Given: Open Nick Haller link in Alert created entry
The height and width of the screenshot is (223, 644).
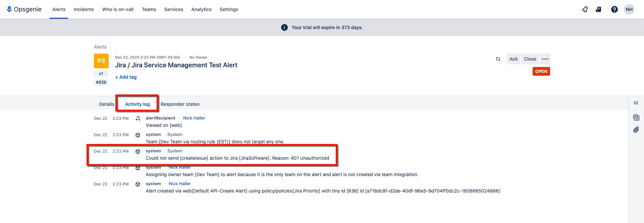Looking at the screenshot, I should tap(180, 184).
